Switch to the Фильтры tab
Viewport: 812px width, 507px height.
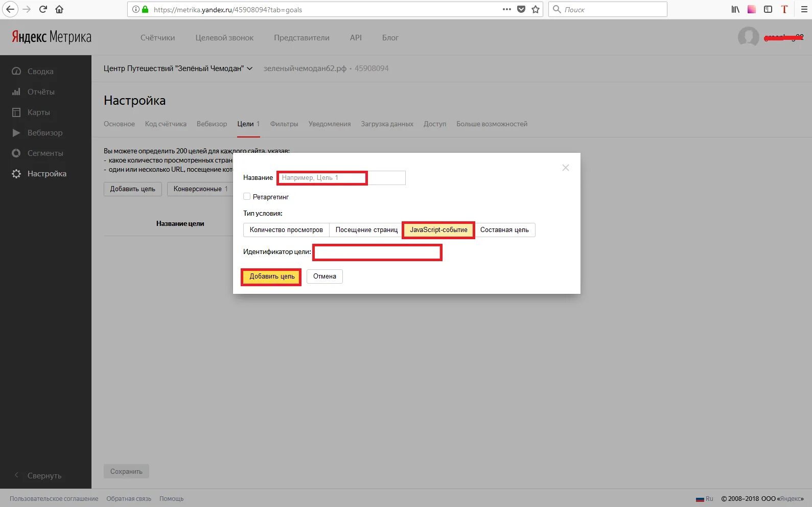click(x=284, y=124)
